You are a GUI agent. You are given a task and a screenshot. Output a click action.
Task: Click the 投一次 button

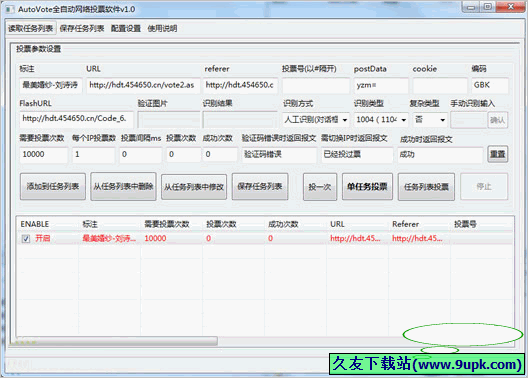pos(320,187)
